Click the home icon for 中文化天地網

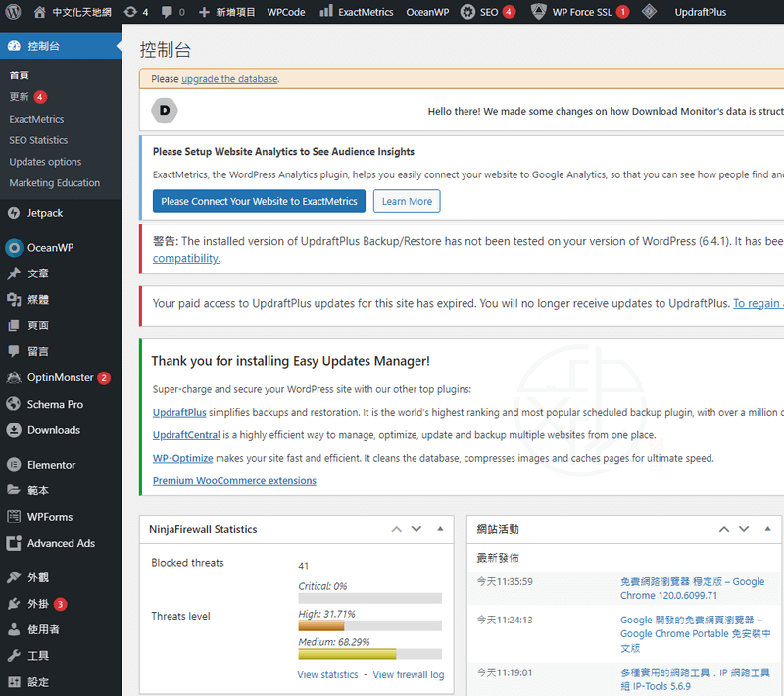click(x=39, y=12)
